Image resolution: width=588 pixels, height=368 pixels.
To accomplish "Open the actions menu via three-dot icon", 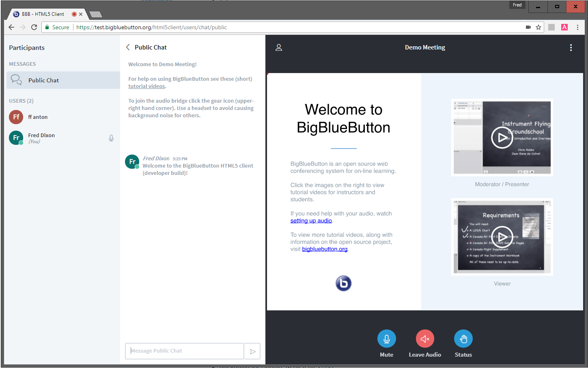I will click(x=571, y=47).
